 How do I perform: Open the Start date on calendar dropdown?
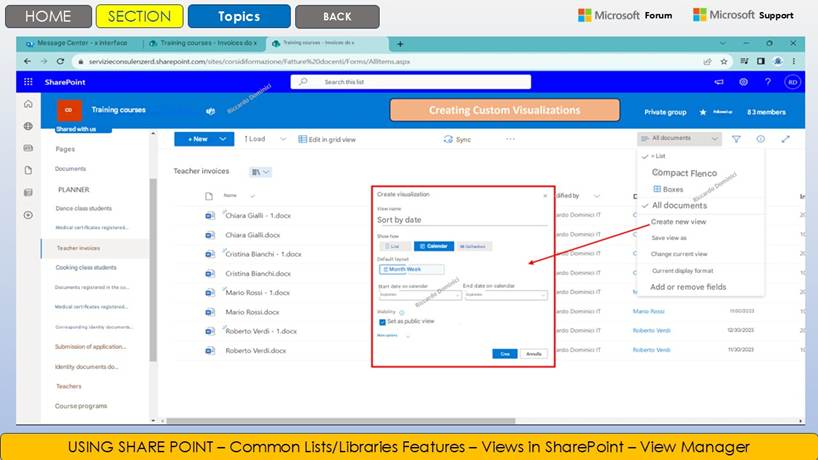tap(420, 295)
